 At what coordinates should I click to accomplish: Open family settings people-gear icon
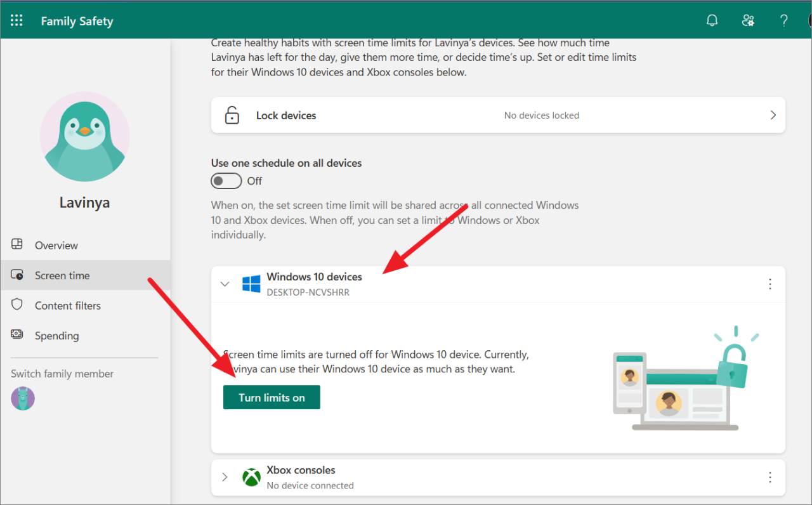tap(749, 20)
